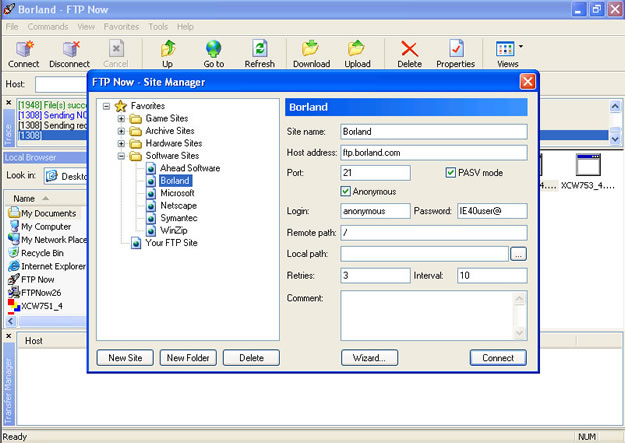Open the Favorites menu
This screenshot has height=443, width=625.
(x=122, y=27)
